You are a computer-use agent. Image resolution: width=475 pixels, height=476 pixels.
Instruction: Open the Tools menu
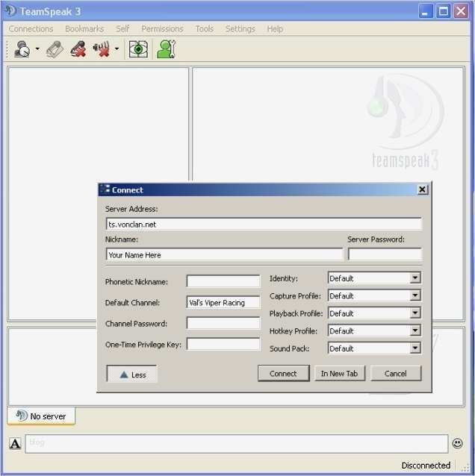(204, 29)
